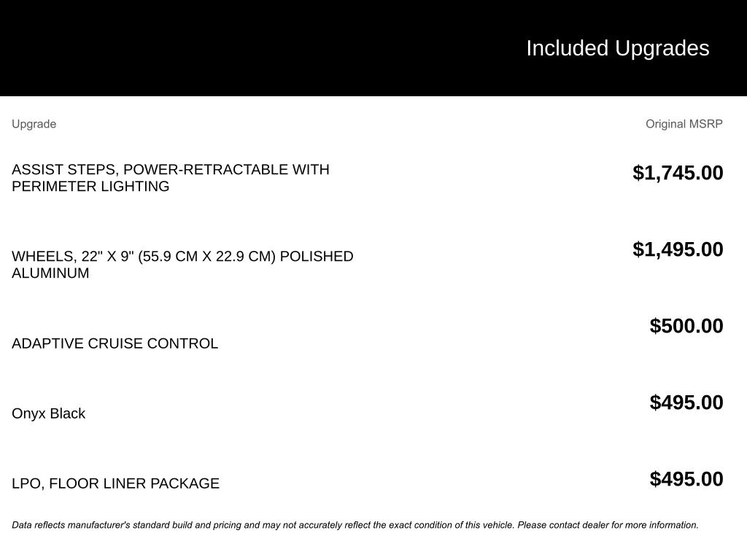Click the $1,495.00 price

tap(678, 249)
